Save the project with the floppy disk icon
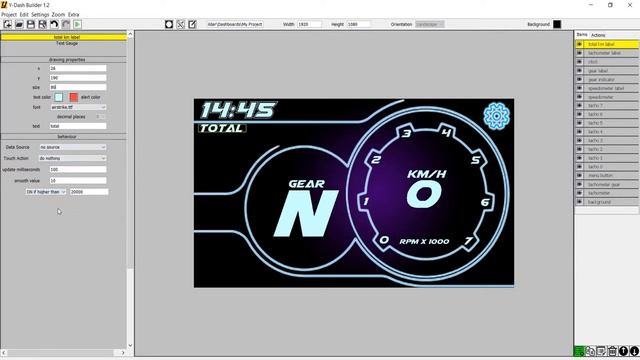Viewport: 640px width, 360px height. 31,24
